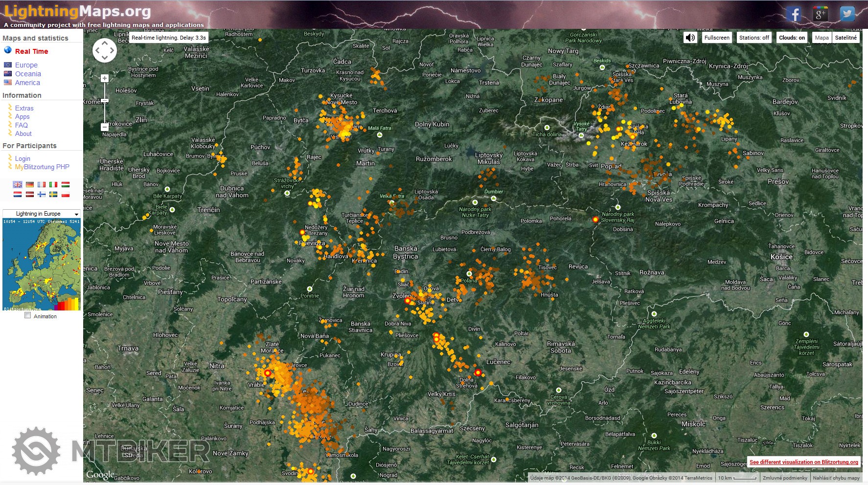868x485 pixels.
Task: Mute the lightning sound speaker icon
Action: click(x=690, y=38)
